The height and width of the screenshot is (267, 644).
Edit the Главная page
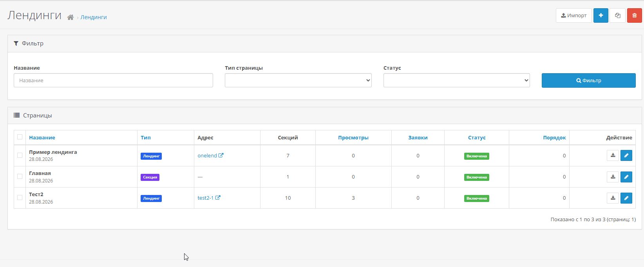tap(626, 177)
